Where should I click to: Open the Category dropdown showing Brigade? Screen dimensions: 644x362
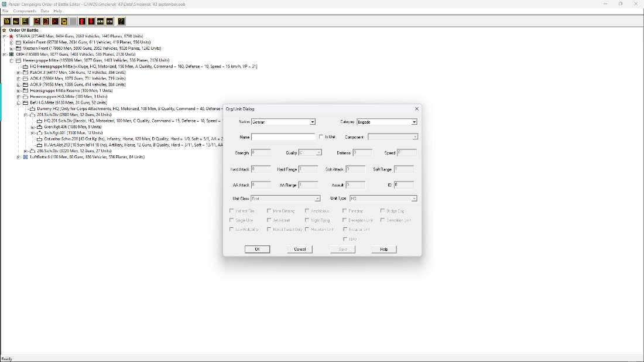[x=387, y=122]
